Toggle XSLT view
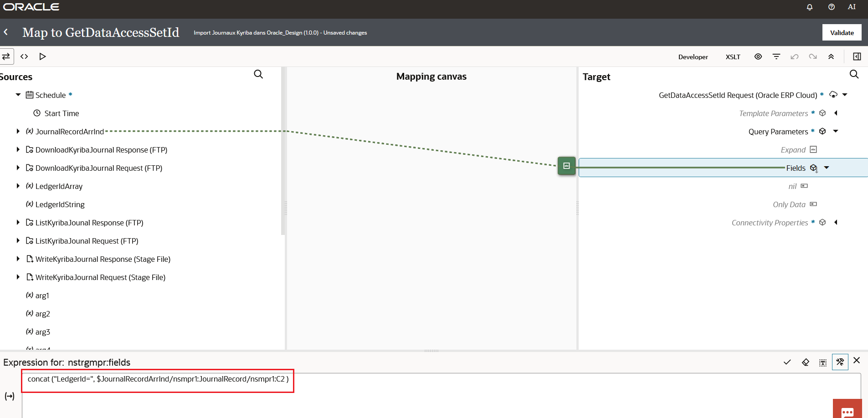Viewport: 868px width, 418px height. coord(733,57)
